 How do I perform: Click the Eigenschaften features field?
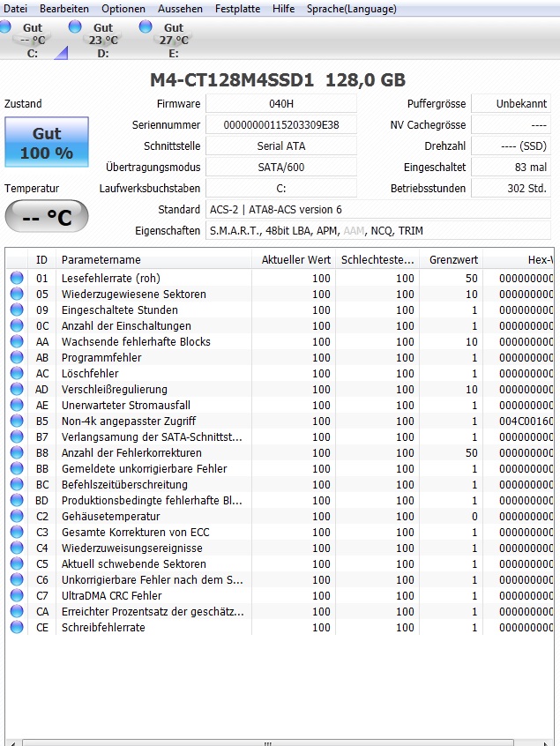click(x=378, y=231)
